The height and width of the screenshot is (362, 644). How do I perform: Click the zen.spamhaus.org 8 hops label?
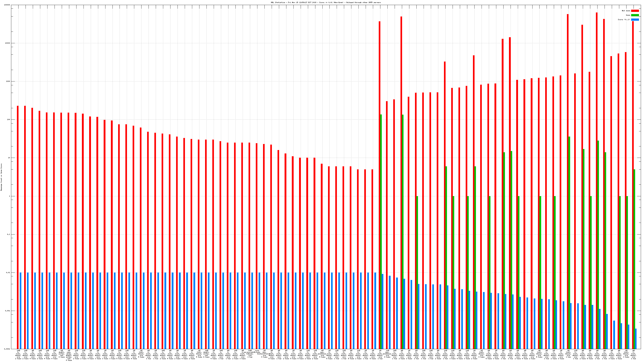(x=387, y=354)
